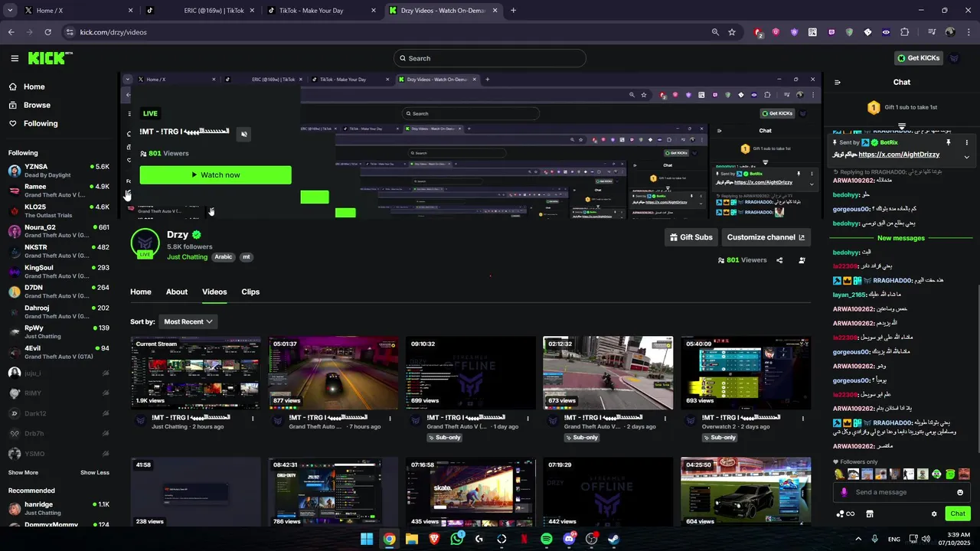Open Discord from the taskbar

click(569, 539)
